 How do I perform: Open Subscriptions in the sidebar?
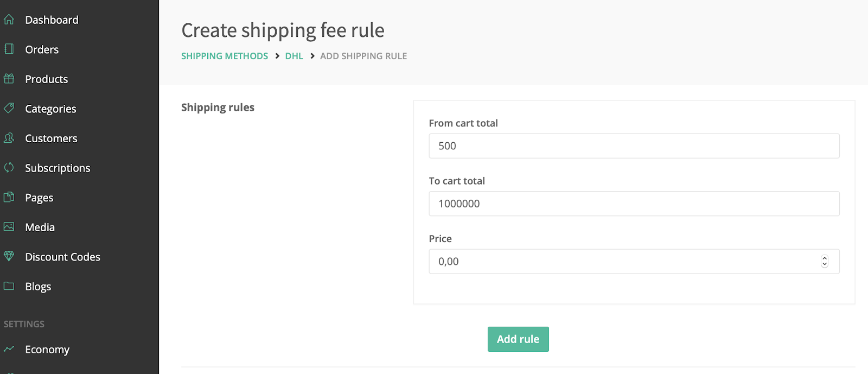58,168
